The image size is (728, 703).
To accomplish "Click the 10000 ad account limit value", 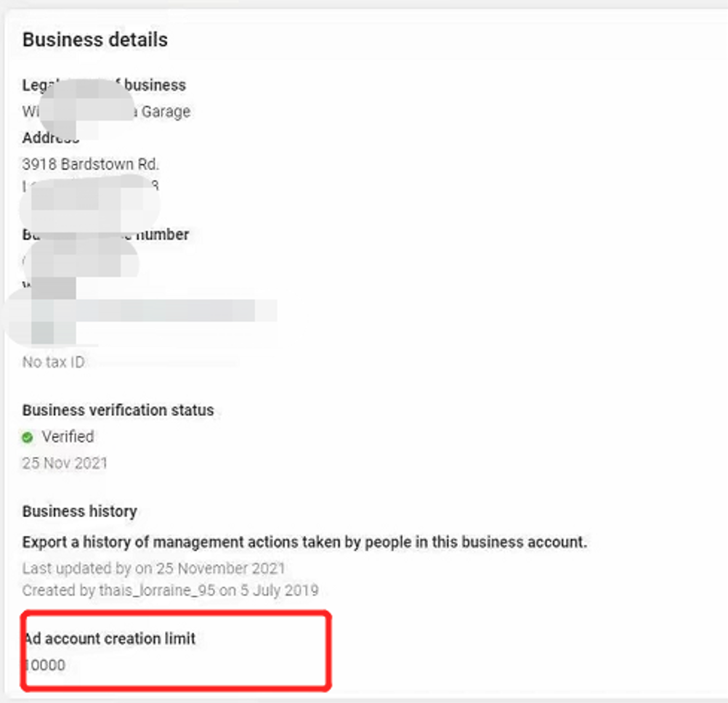I will pos(45,665).
